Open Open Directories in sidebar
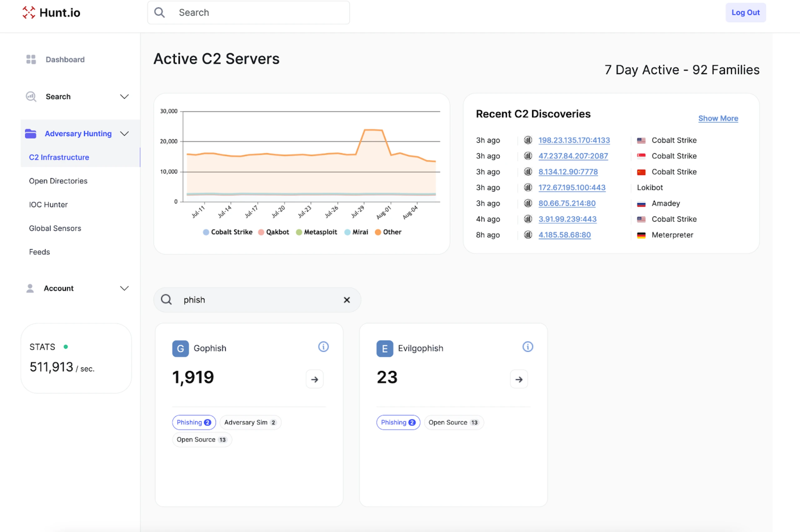The height and width of the screenshot is (532, 800). 58,181
